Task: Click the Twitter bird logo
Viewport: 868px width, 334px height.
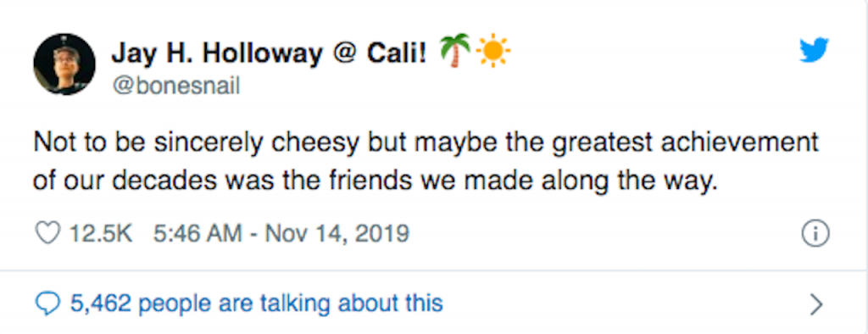Action: [814, 50]
